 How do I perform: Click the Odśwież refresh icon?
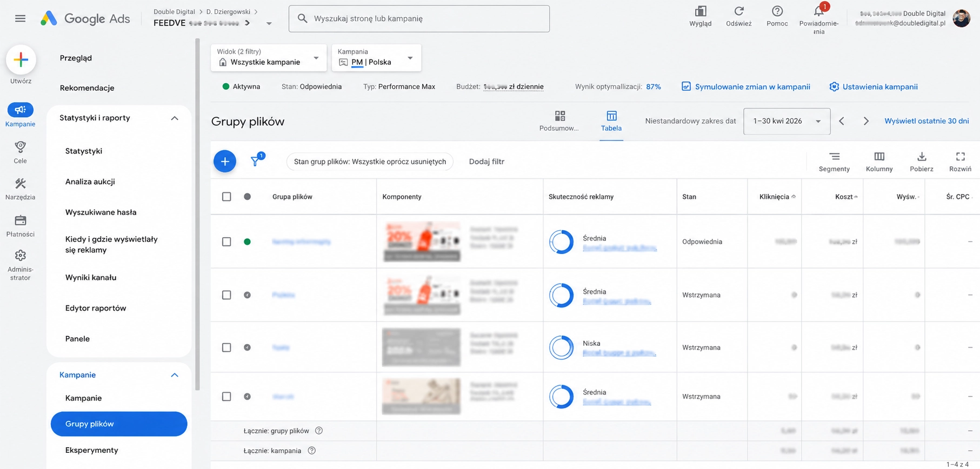(738, 11)
